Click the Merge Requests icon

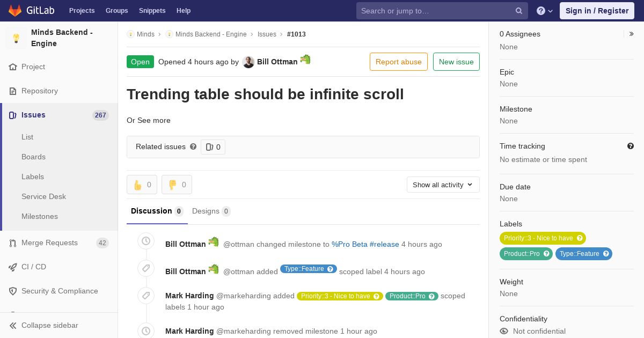pos(13,243)
